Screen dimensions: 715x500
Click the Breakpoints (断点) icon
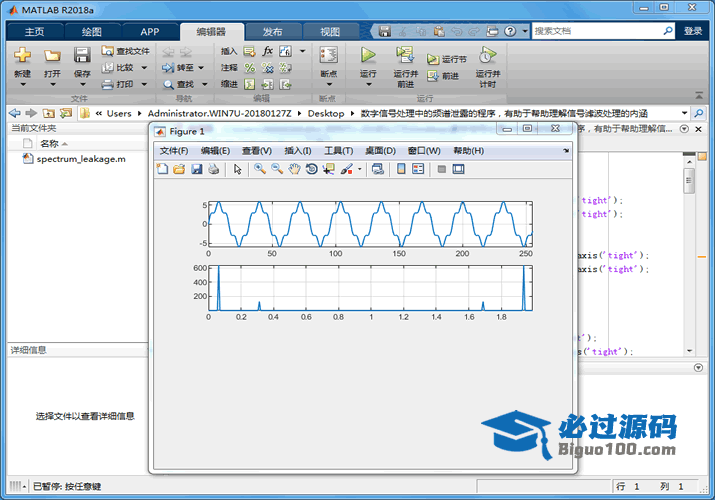point(328,56)
